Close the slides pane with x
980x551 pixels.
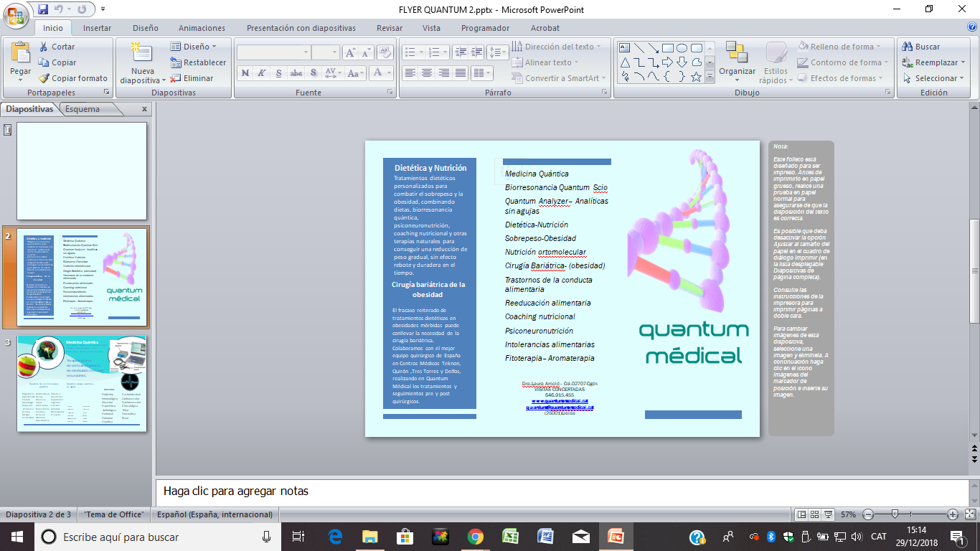144,109
